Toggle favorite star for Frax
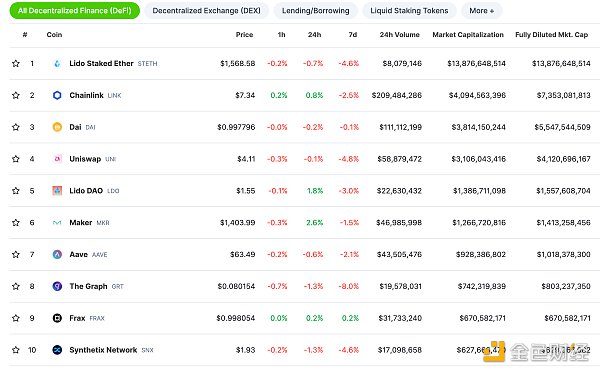 pyautogui.click(x=16, y=318)
